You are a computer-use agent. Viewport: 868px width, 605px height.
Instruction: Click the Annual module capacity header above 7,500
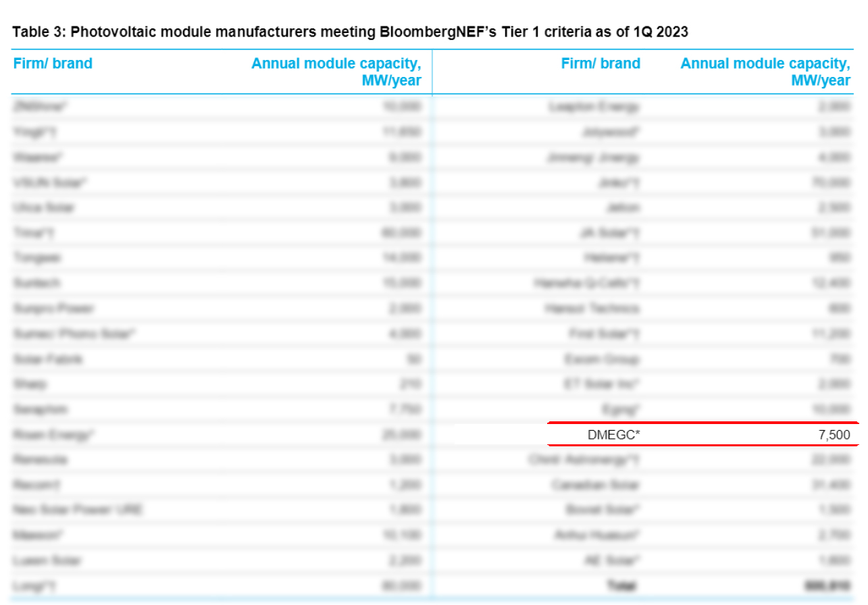765,72
